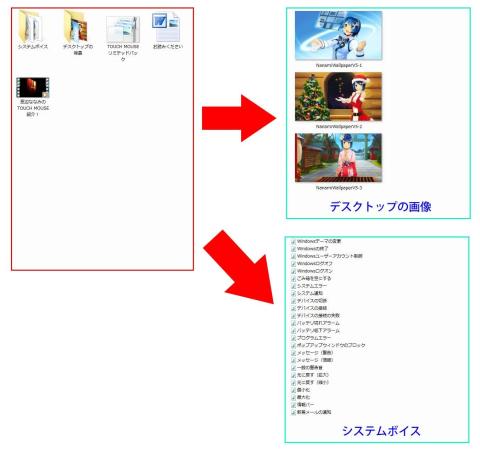Viewport: 480px width, 453px height.
Task: Select the TOUCH MOUSE リミテッドパック theme file
Action: click(123, 29)
